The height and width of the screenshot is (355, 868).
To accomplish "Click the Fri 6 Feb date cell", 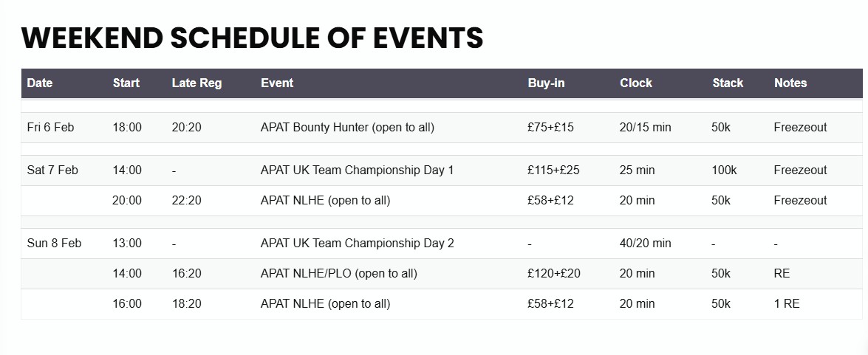I will [x=50, y=128].
